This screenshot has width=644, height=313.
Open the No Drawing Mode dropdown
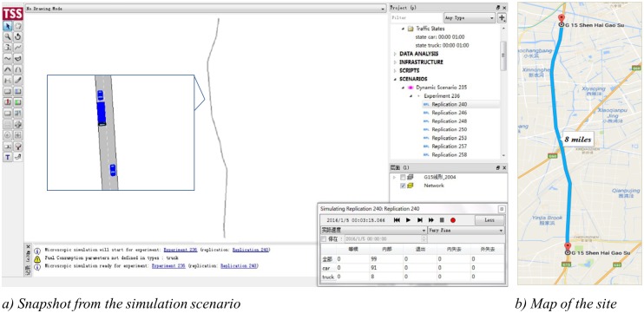coord(206,8)
